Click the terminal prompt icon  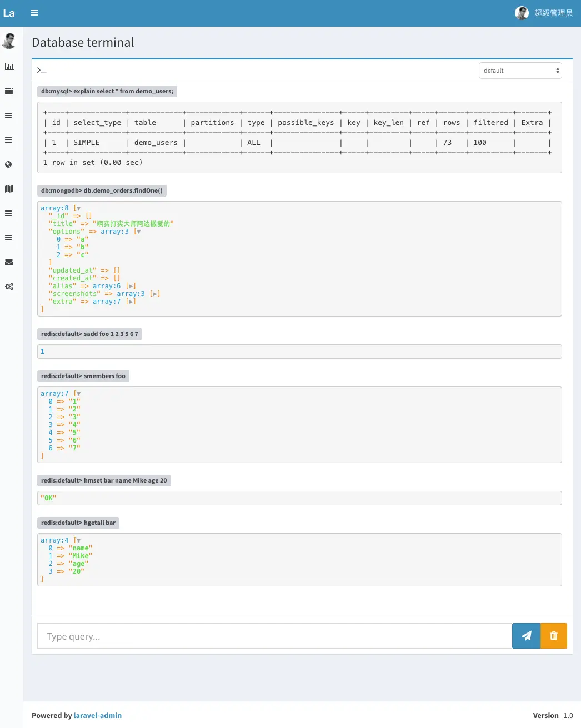coord(42,71)
